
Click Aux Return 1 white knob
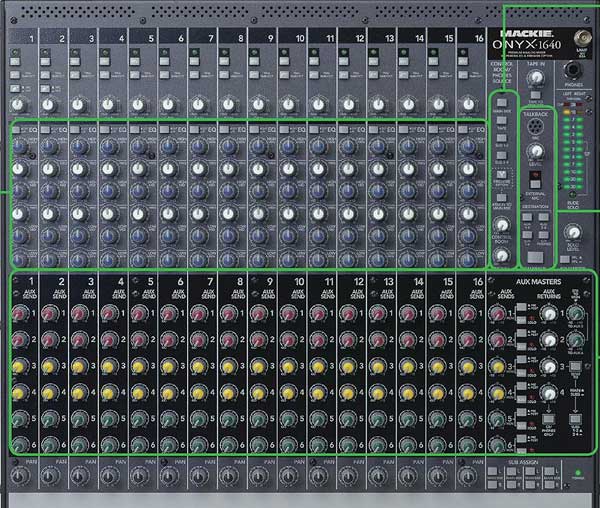(549, 314)
